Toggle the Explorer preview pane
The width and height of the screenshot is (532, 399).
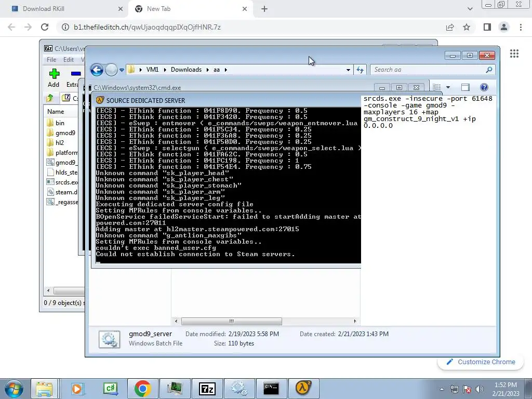click(465, 87)
